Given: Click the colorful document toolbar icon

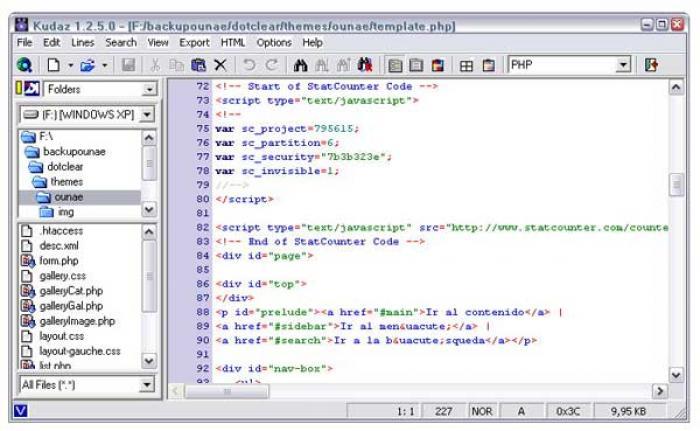Looking at the screenshot, I should click(438, 65).
